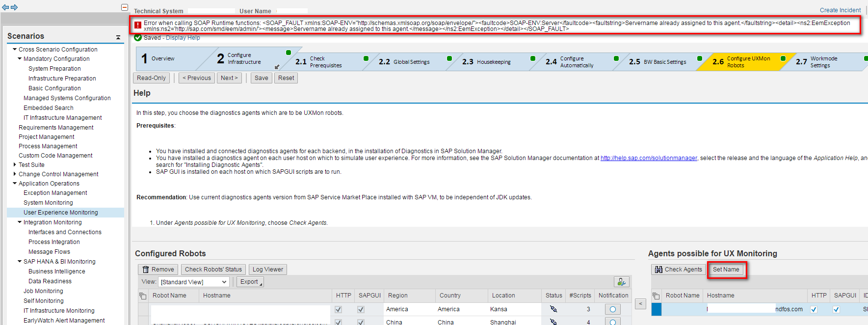The image size is (868, 325).
Task: Navigate forward with the right arrow icon
Action: tap(14, 7)
